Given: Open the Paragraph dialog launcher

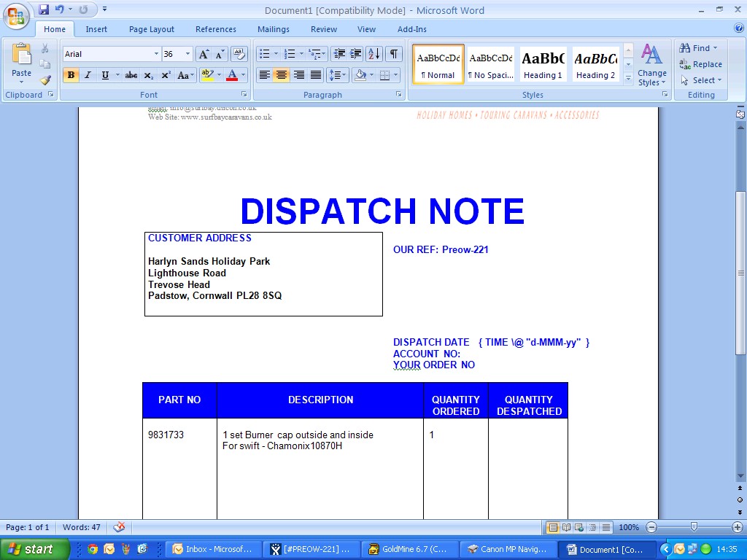Looking at the screenshot, I should pos(399,94).
